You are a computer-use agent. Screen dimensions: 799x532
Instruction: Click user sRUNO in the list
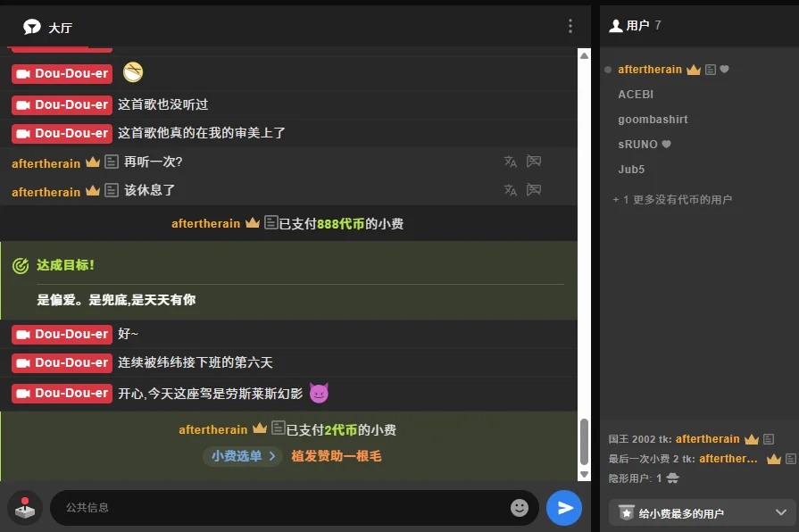(x=637, y=145)
